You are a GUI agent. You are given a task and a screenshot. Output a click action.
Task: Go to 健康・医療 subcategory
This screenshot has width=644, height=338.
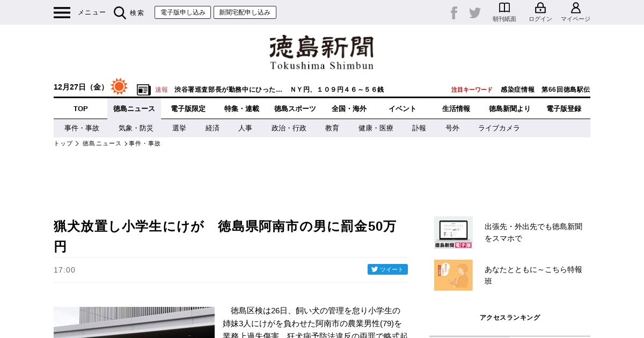point(376,128)
